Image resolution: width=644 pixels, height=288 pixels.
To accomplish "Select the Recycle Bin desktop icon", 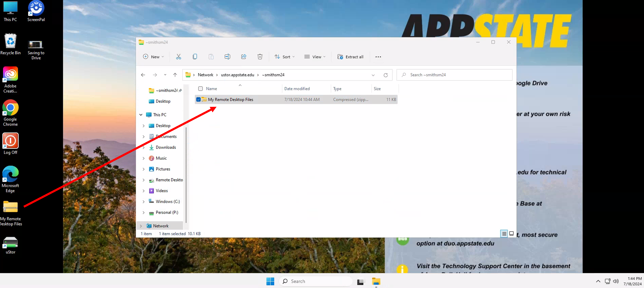I will [x=10, y=44].
